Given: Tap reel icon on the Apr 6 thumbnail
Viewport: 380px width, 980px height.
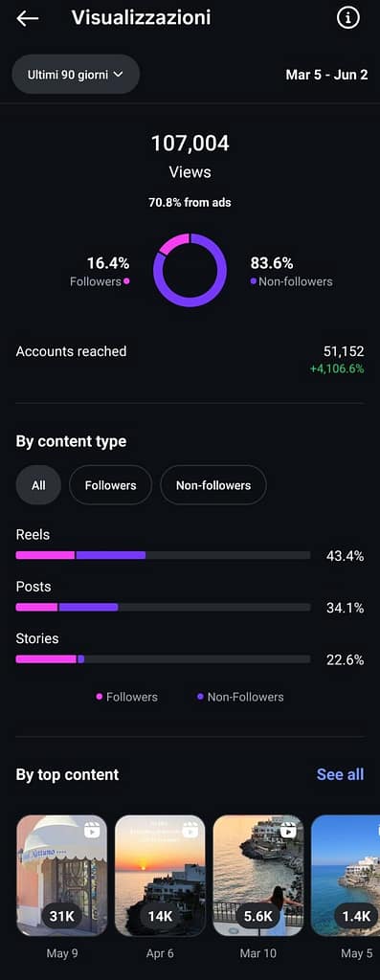Looking at the screenshot, I should pyautogui.click(x=190, y=831).
